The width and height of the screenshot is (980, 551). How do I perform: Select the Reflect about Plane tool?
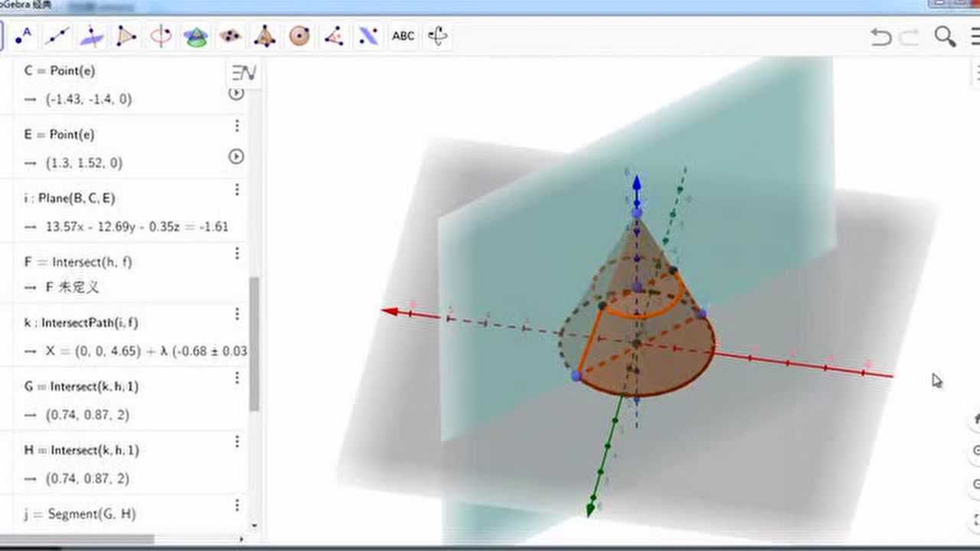pos(368,35)
